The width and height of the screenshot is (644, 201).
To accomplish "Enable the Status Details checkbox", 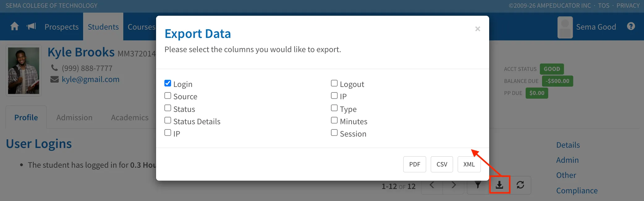I will [x=168, y=120].
